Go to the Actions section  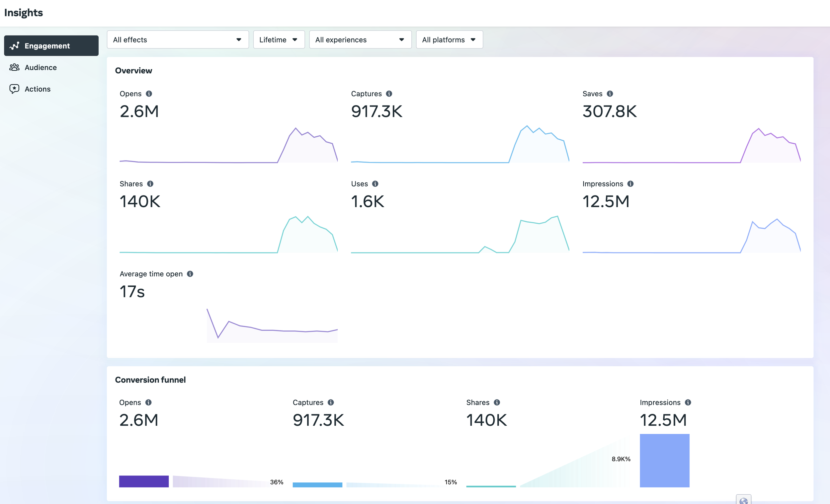tap(38, 89)
